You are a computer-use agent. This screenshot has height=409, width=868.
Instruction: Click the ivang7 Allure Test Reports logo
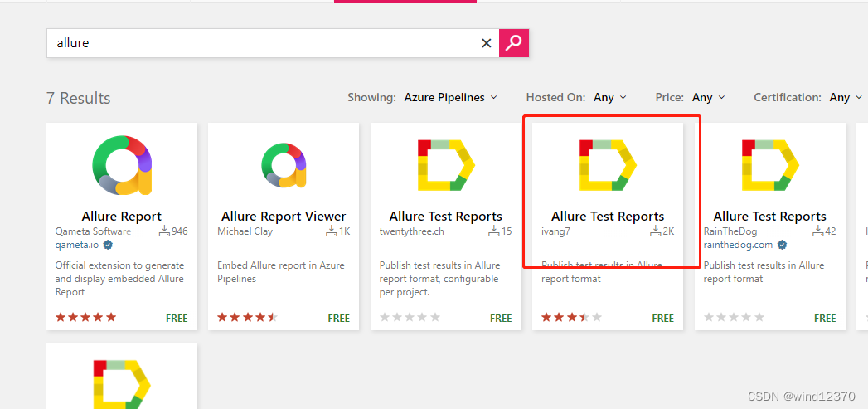(x=608, y=165)
